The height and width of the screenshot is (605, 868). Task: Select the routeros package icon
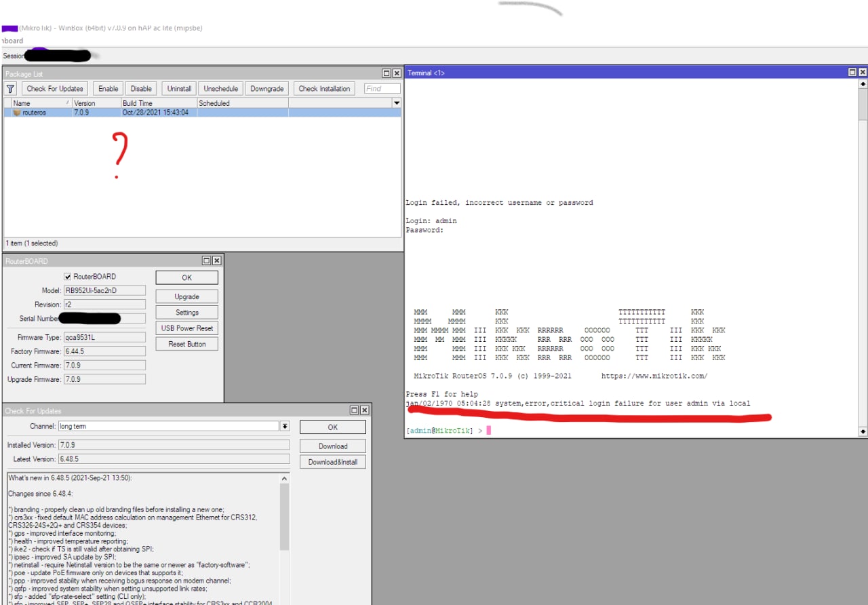tap(17, 113)
